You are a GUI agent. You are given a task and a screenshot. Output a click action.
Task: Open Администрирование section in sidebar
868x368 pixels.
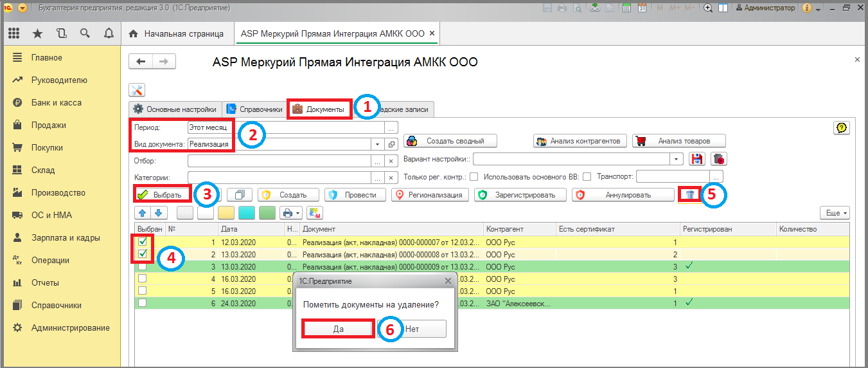point(71,327)
